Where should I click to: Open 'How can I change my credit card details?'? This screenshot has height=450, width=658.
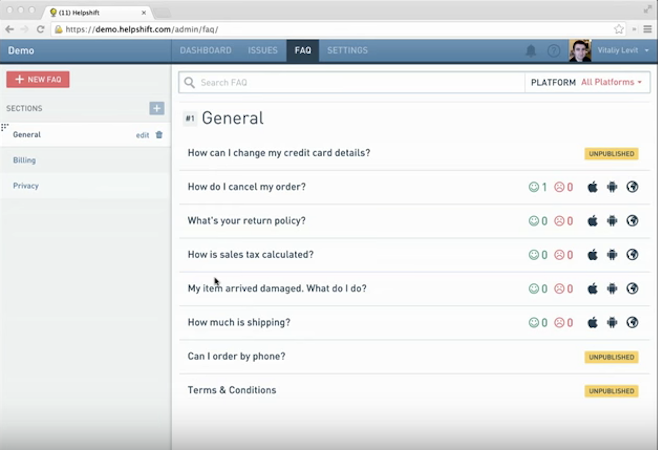[x=279, y=153]
